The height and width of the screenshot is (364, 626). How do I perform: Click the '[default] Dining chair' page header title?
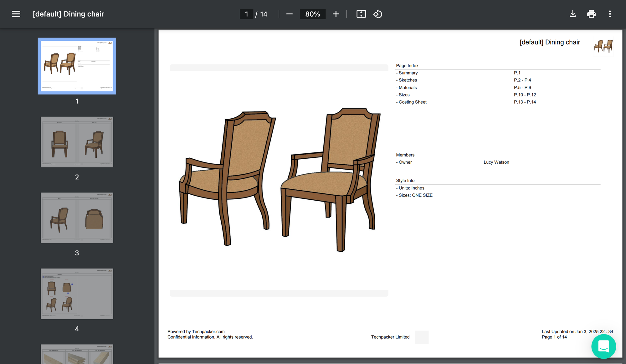pyautogui.click(x=550, y=42)
